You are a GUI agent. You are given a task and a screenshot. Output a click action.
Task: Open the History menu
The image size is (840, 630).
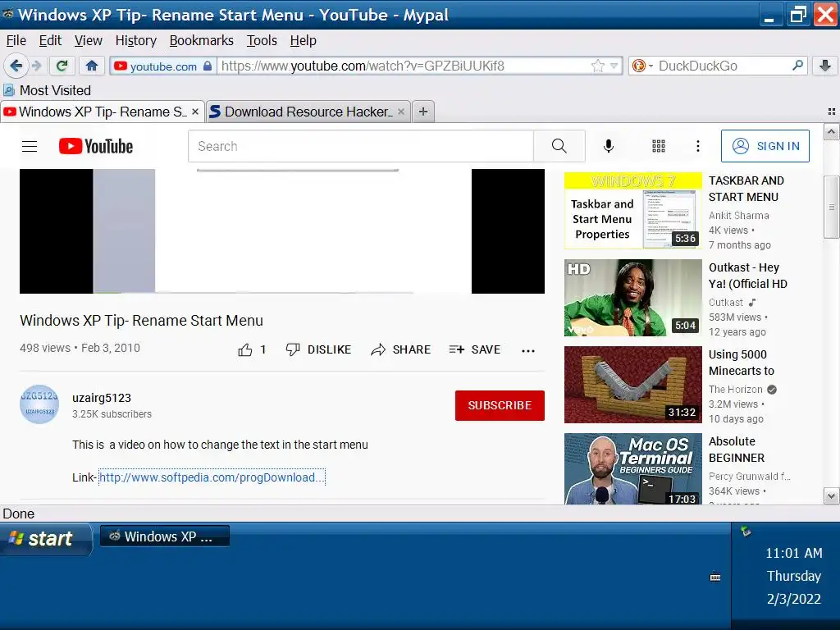click(x=136, y=41)
